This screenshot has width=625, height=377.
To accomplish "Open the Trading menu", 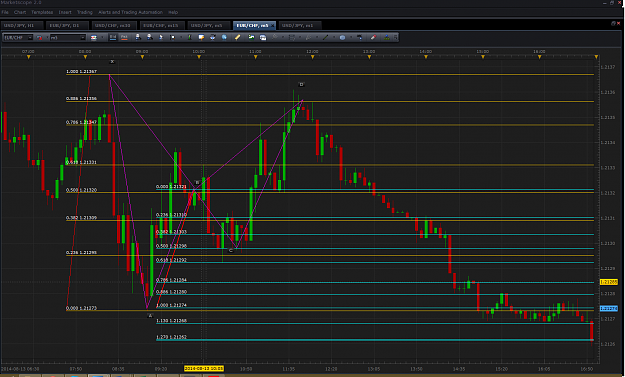I will pyautogui.click(x=85, y=12).
